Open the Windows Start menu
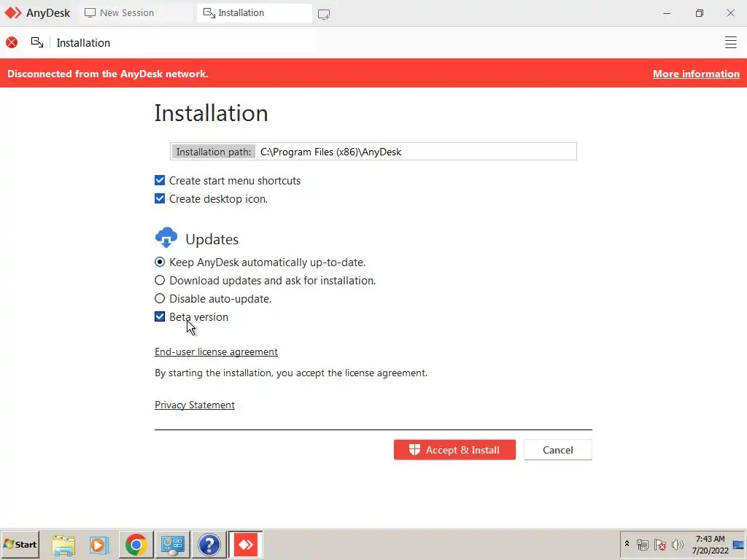The image size is (747, 560). (20, 544)
